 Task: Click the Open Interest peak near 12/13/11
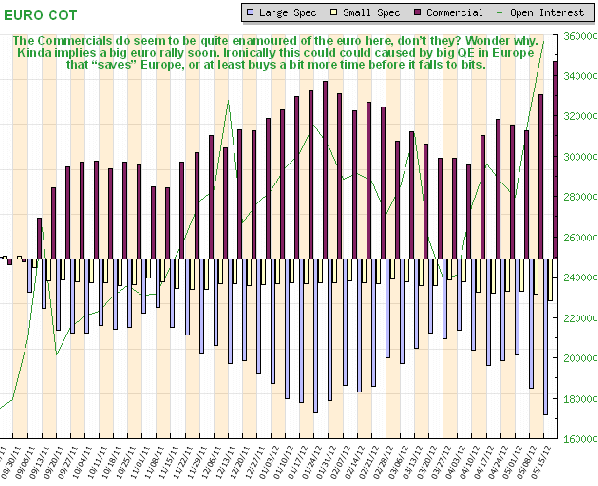tap(228, 101)
